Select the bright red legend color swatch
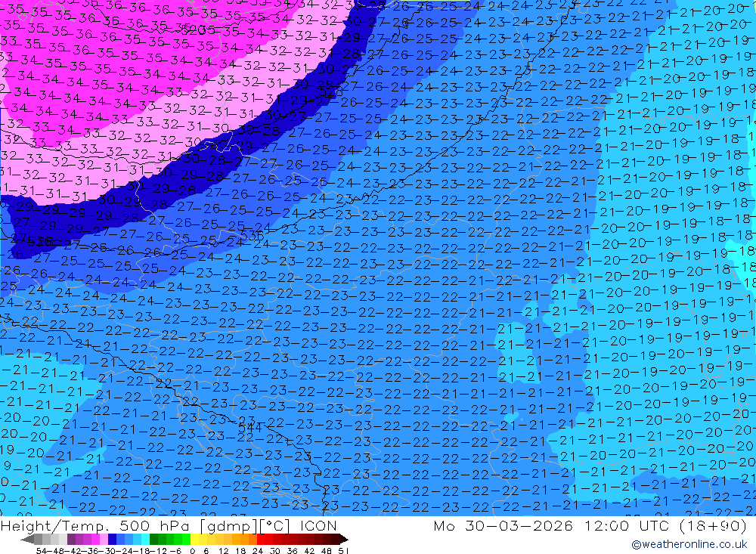756x554 pixels. pos(261,539)
